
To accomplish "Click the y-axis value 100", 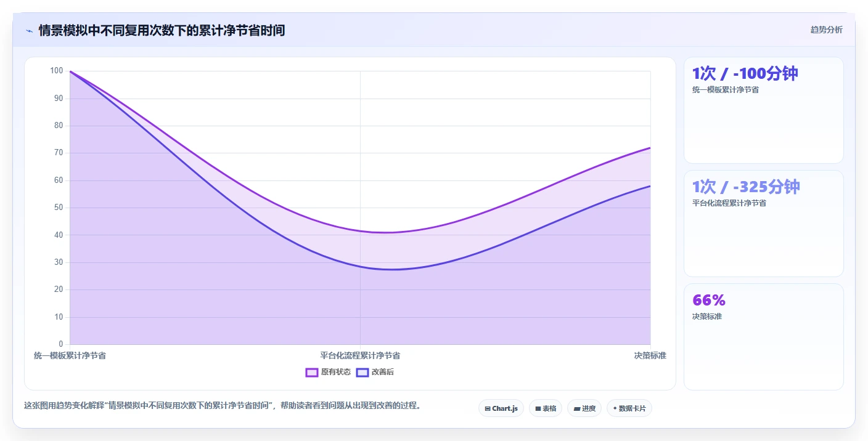I will [x=57, y=71].
